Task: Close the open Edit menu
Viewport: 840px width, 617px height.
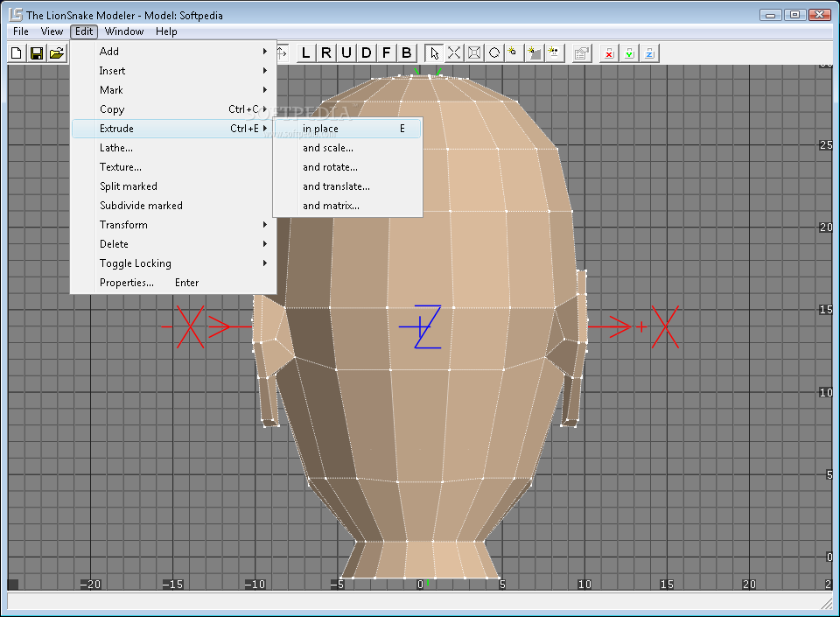Action: (x=84, y=31)
